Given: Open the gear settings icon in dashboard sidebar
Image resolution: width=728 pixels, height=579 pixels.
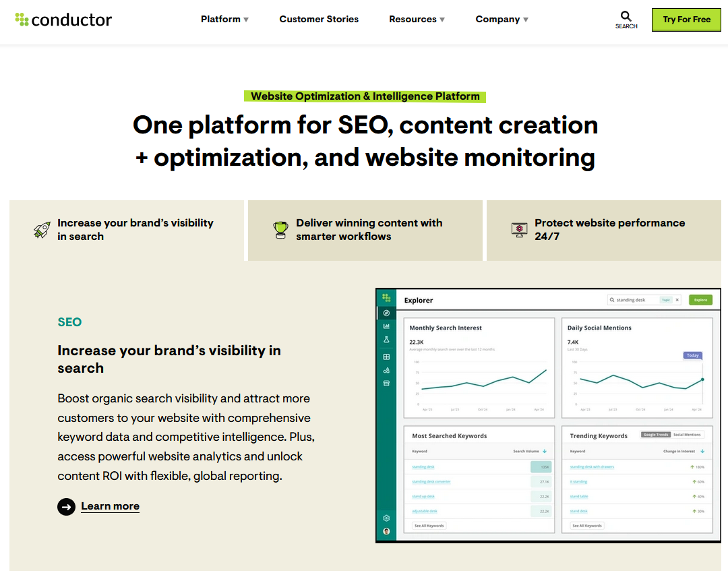Looking at the screenshot, I should tap(386, 518).
